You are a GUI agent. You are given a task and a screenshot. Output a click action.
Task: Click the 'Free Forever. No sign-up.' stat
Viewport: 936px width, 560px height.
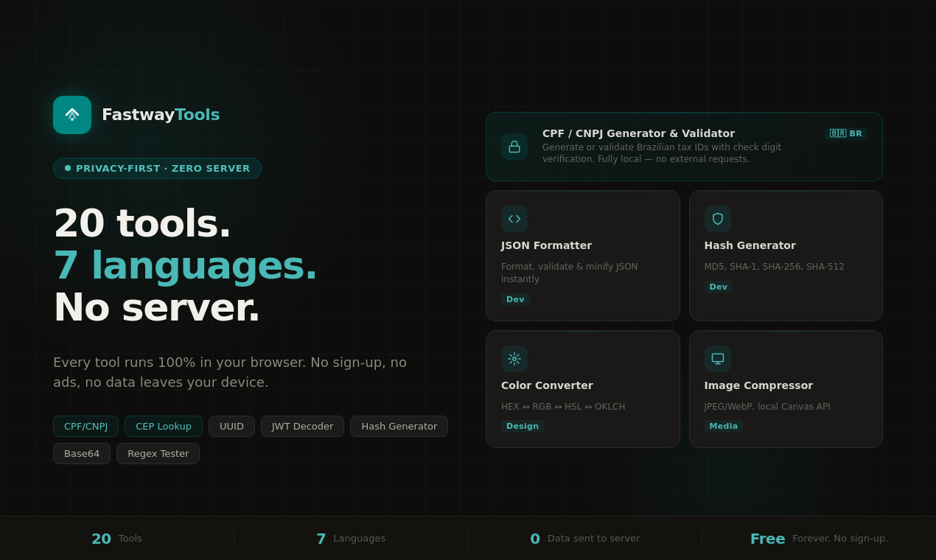(x=819, y=539)
